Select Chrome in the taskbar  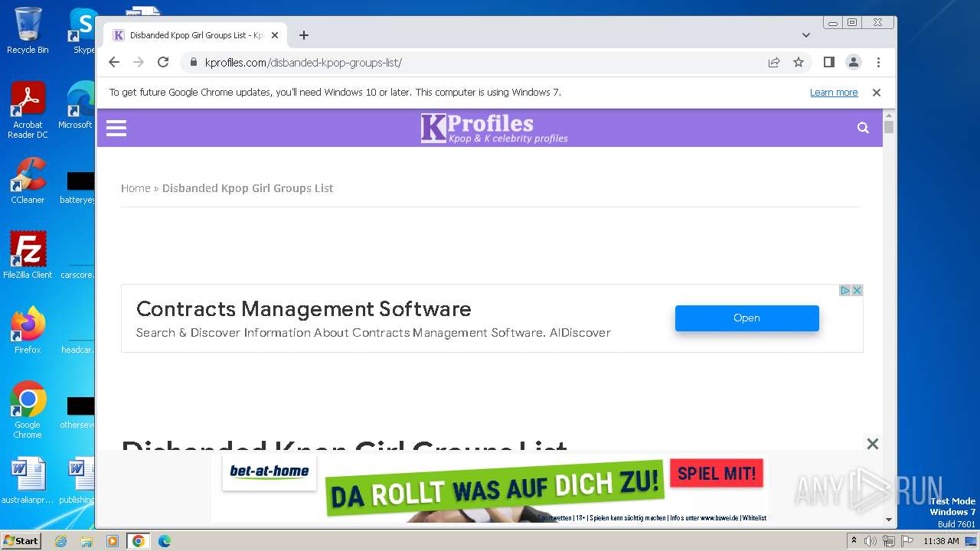tap(139, 541)
